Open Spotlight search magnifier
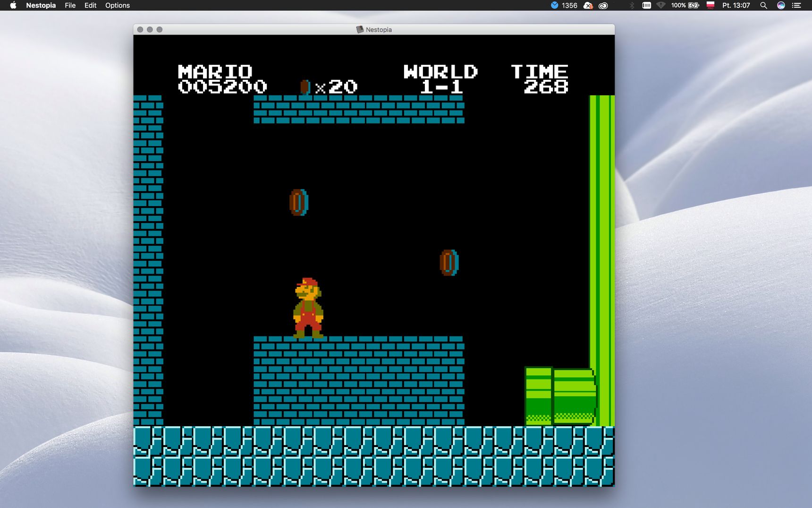The width and height of the screenshot is (812, 508). [x=763, y=5]
